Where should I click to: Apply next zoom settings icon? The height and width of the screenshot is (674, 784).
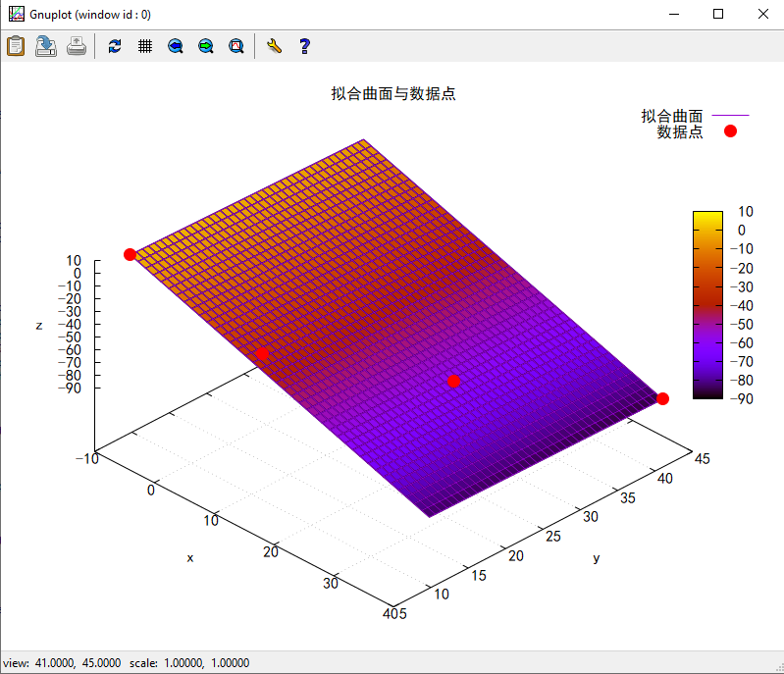(206, 46)
